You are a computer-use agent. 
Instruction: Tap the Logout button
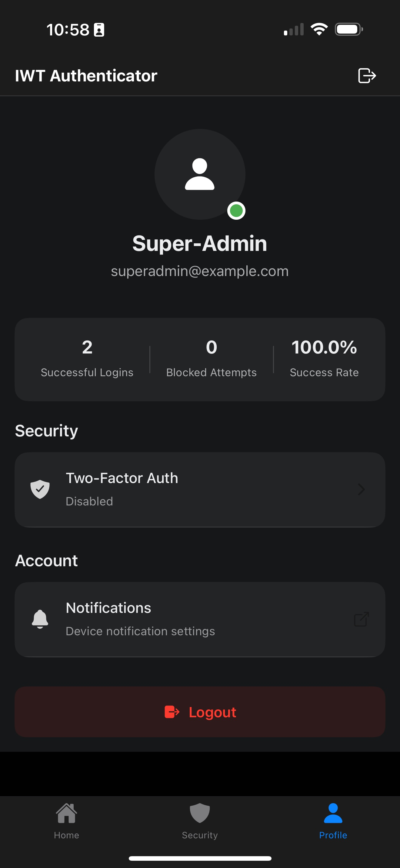(x=200, y=712)
